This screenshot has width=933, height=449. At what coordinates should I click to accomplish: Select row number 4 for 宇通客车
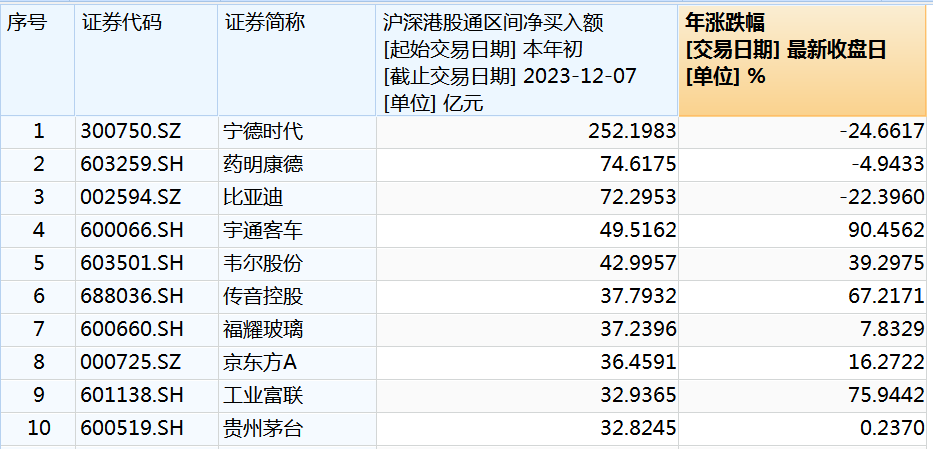click(39, 230)
